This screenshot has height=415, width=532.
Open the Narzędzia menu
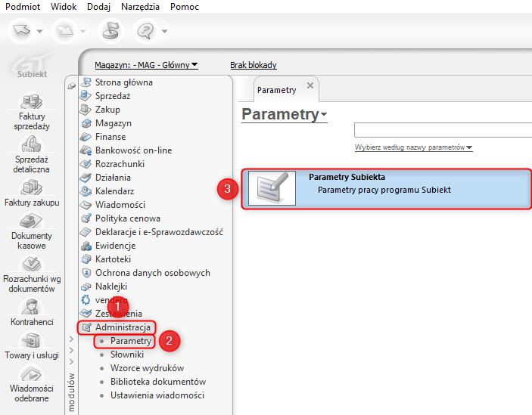click(x=140, y=7)
